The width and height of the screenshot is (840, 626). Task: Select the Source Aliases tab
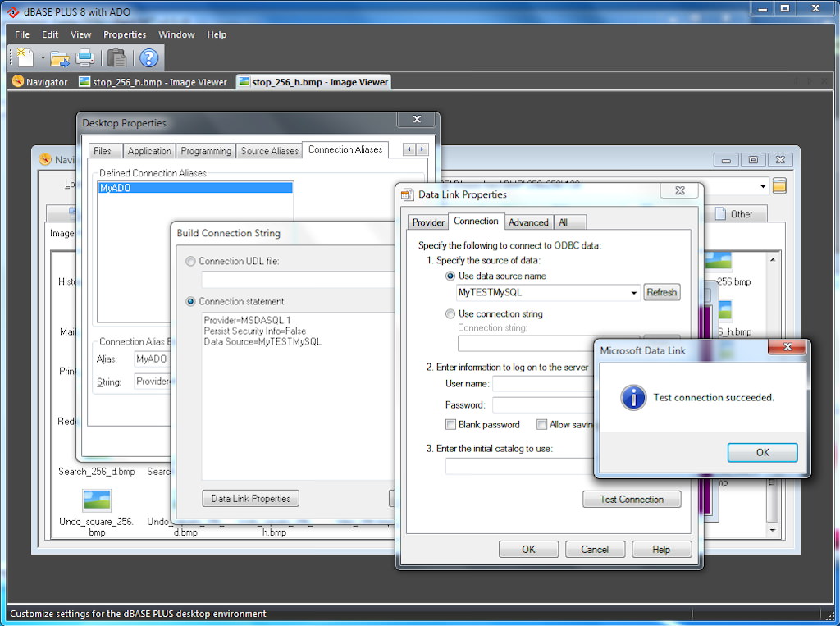269,151
